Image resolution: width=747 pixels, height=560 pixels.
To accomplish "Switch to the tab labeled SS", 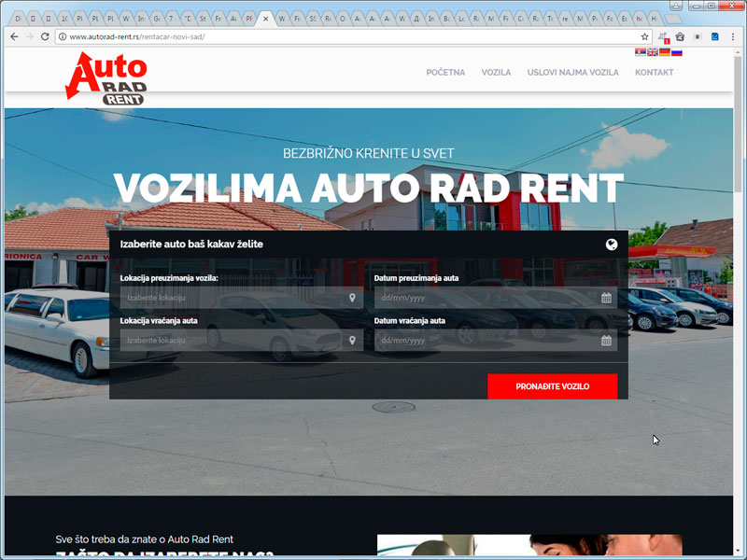I will click(x=313, y=19).
